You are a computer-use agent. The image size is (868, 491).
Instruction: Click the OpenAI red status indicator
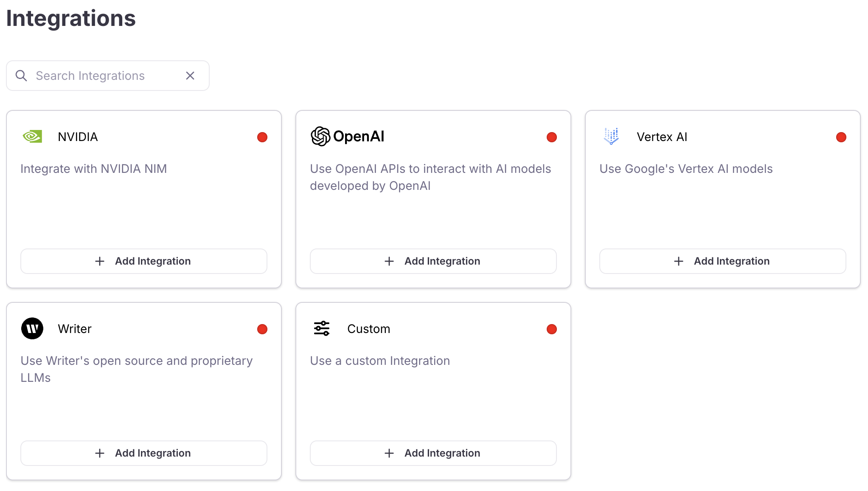(x=552, y=137)
